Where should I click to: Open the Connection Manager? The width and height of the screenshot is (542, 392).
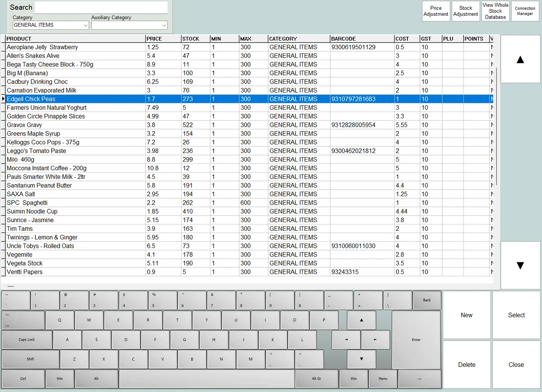pos(525,11)
